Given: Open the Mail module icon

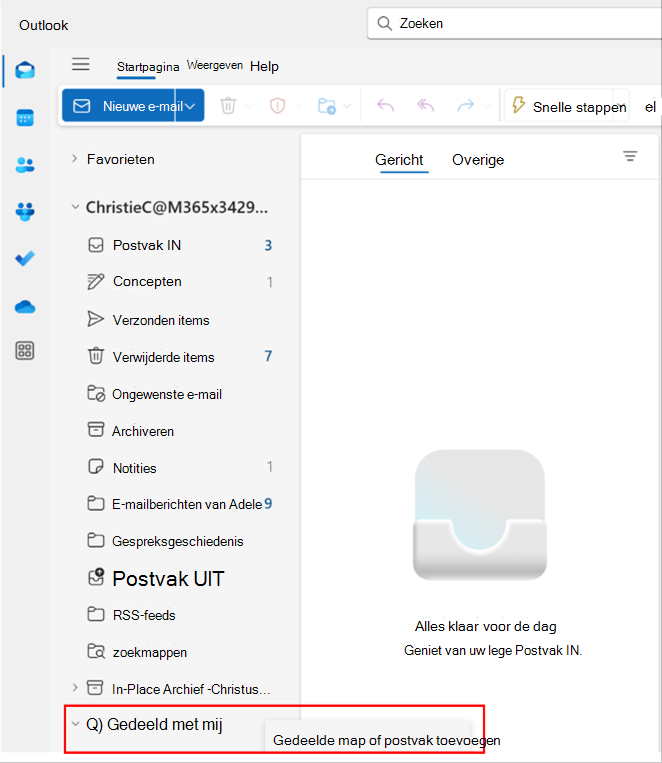Looking at the screenshot, I should click(x=25, y=70).
